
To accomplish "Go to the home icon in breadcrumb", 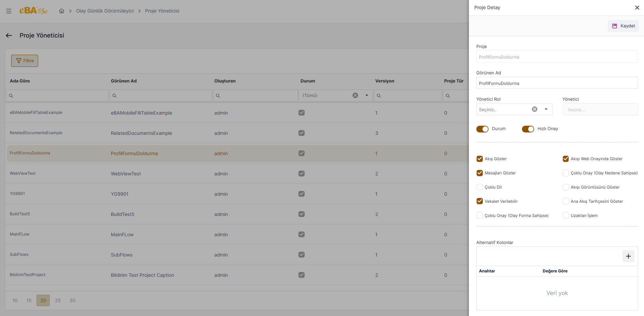I will tap(62, 11).
